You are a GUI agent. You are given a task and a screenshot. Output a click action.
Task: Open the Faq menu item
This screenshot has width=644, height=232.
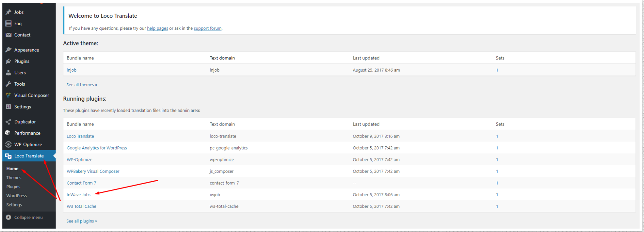tap(18, 24)
